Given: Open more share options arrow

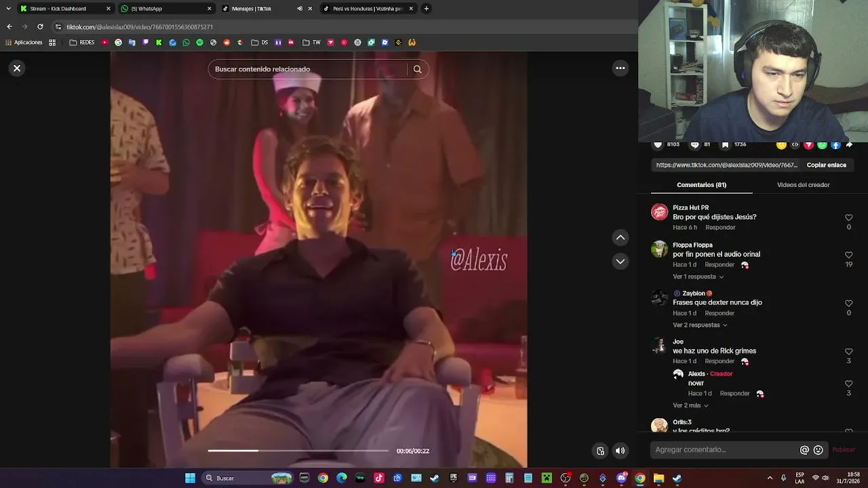Looking at the screenshot, I should coord(849,145).
